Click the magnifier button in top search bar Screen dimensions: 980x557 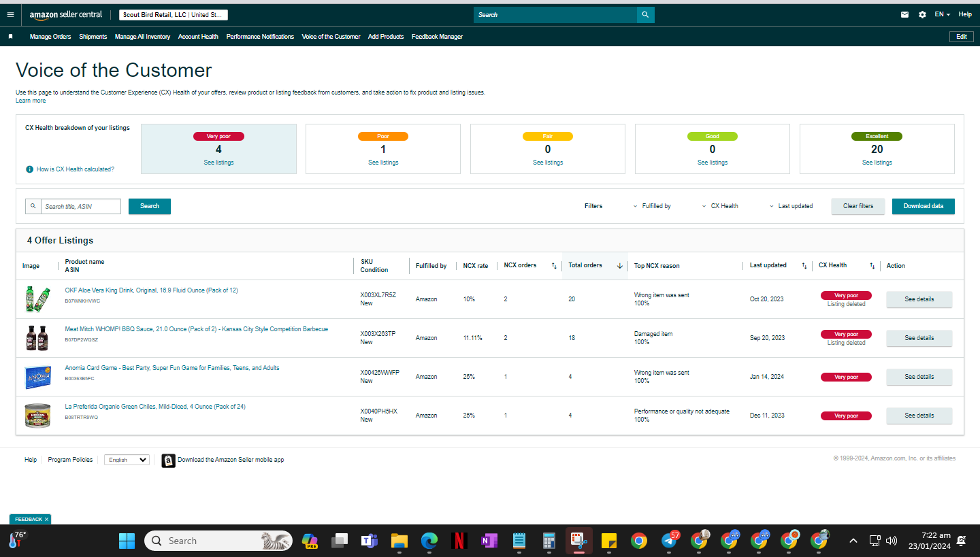point(645,14)
